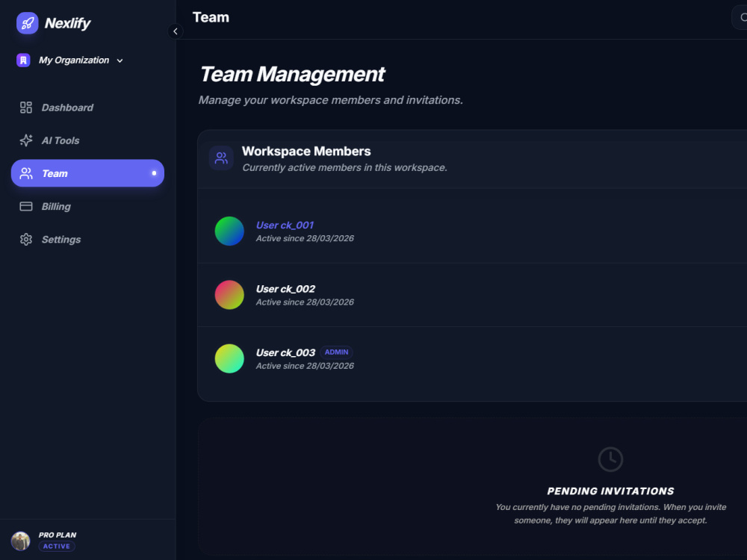Screen dimensions: 747x560
Task: Click the 'Currently active members in this workspace.' text
Action: click(344, 167)
